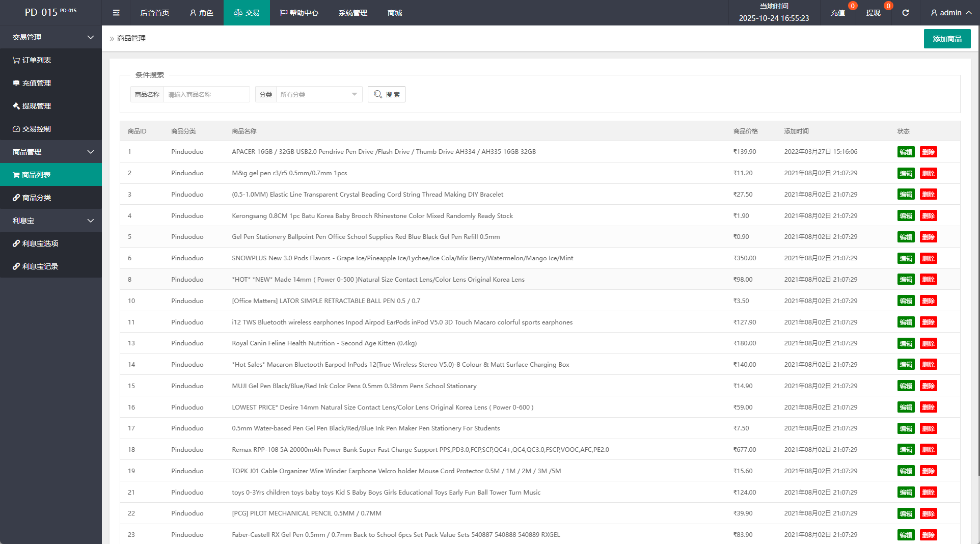Click the 添加商品 button

[947, 39]
